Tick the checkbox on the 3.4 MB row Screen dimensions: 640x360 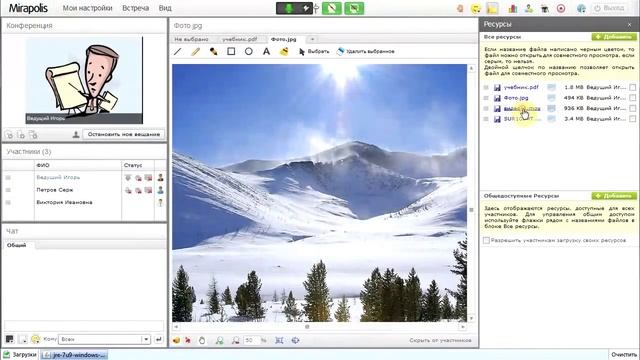pos(632,119)
